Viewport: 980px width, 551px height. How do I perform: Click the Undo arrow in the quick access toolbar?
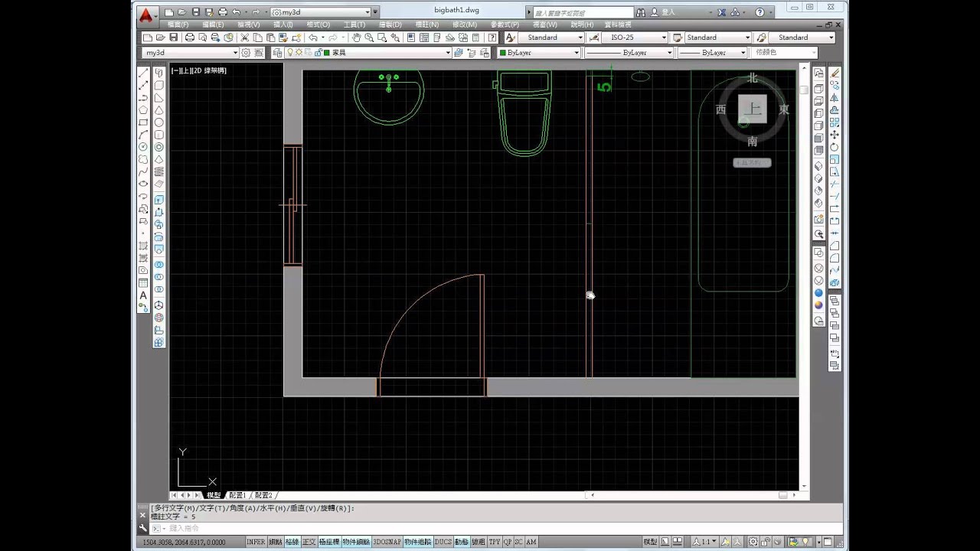[x=236, y=12]
